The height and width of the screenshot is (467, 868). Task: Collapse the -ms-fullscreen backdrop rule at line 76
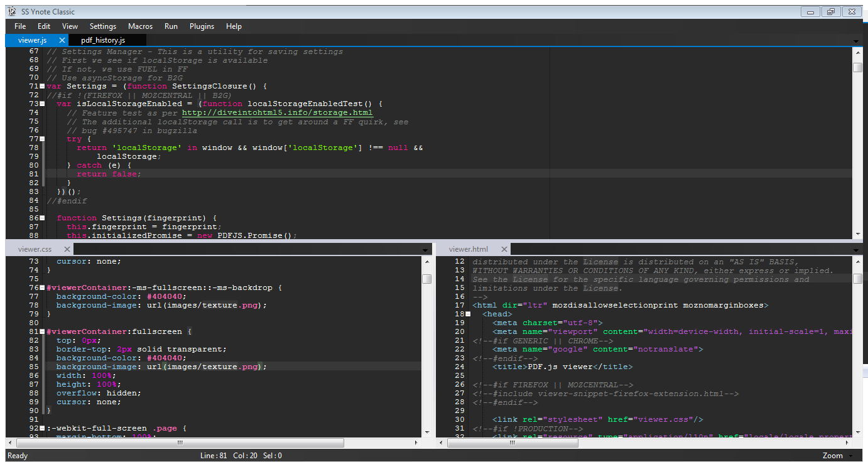(x=41, y=287)
